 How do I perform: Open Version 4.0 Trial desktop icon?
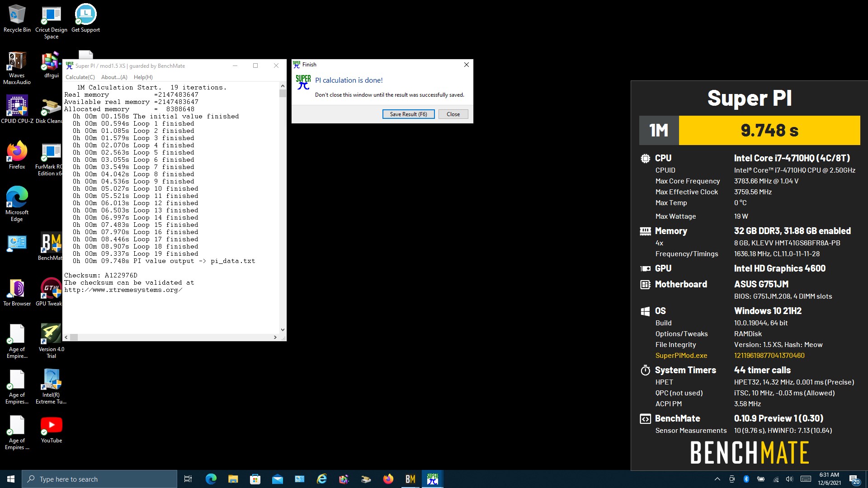pos(51,341)
